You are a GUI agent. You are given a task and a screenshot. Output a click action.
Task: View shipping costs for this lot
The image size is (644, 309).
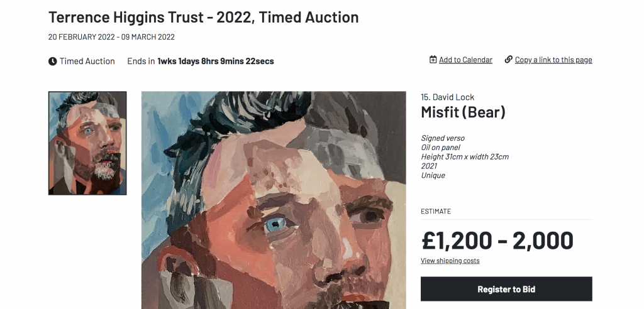click(450, 261)
